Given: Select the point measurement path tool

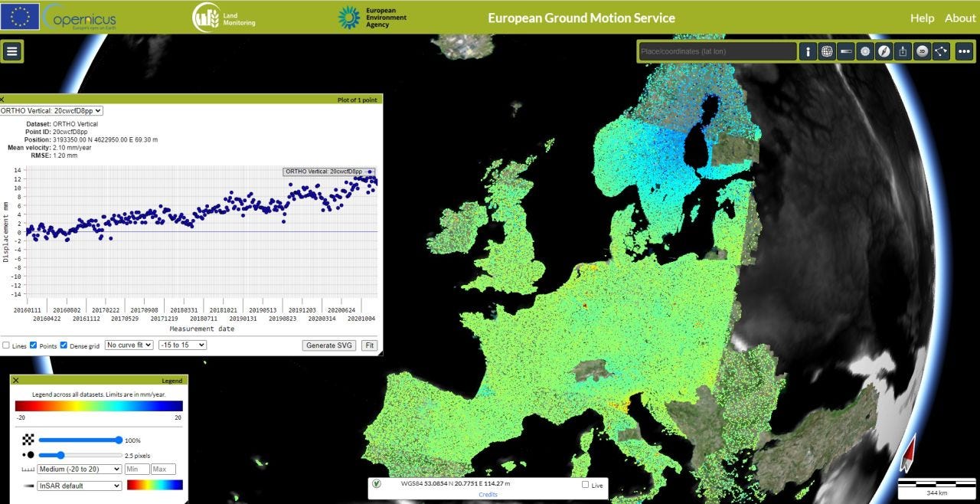Looking at the screenshot, I should 941,51.
